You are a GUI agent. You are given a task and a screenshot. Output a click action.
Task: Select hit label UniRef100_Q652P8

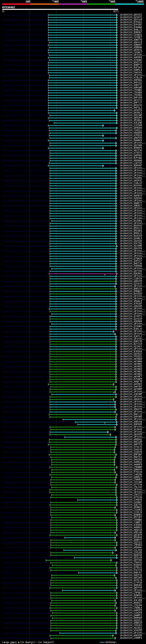coord(131,118)
